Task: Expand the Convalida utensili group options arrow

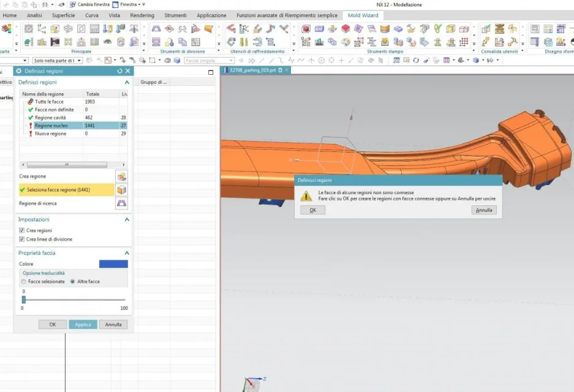Action: 523,51
